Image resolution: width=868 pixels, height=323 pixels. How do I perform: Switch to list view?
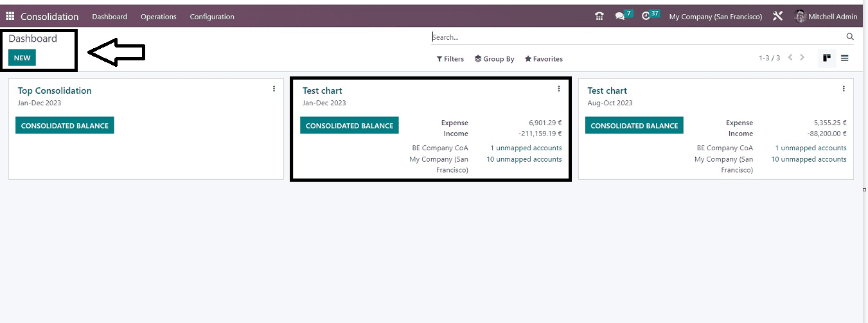[x=844, y=58]
